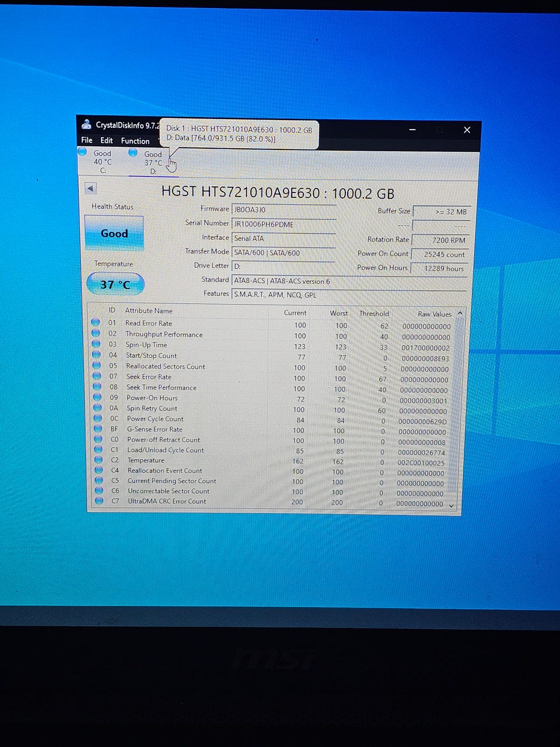The image size is (560, 747).
Task: Click the Good health status button
Action: [114, 233]
